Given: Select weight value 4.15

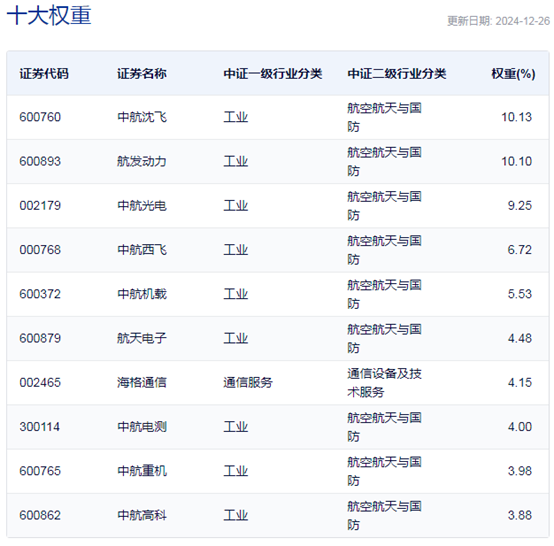Looking at the screenshot, I should pyautogui.click(x=520, y=382).
